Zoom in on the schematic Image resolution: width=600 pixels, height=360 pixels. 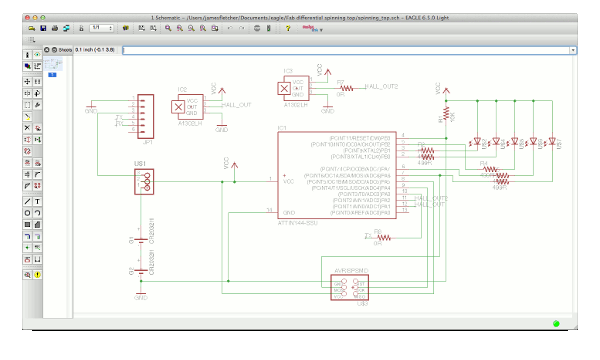pyautogui.click(x=179, y=28)
